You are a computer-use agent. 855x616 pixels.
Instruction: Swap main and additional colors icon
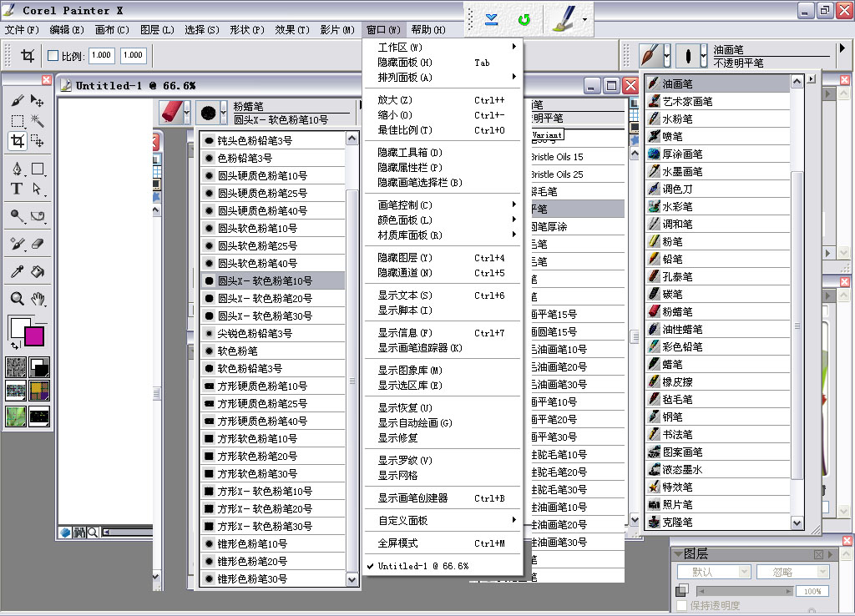pyautogui.click(x=15, y=345)
